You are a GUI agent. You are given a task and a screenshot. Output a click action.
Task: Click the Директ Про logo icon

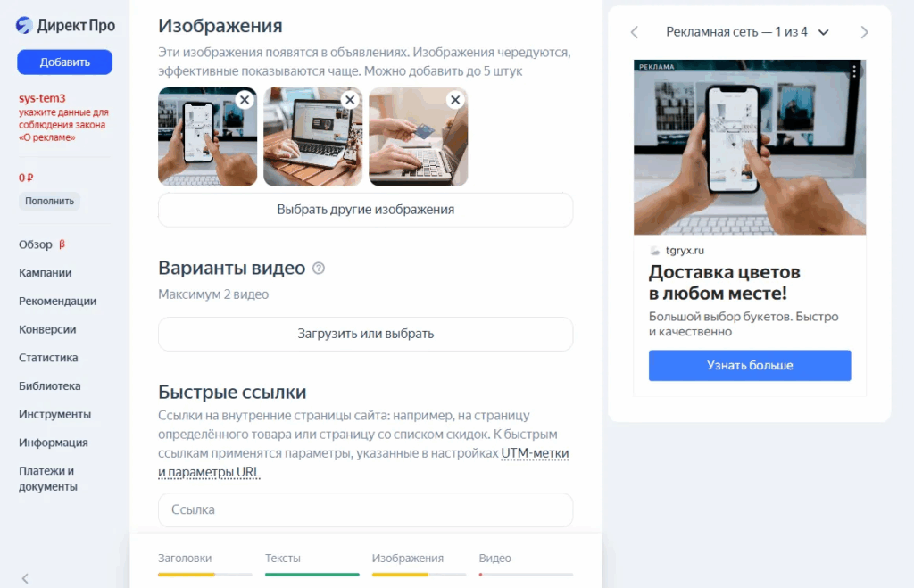(x=24, y=25)
